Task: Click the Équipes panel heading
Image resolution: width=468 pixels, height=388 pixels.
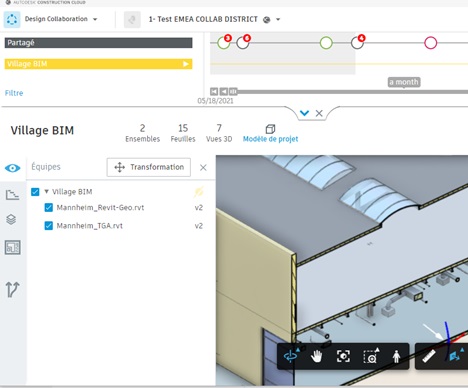Action: point(46,167)
